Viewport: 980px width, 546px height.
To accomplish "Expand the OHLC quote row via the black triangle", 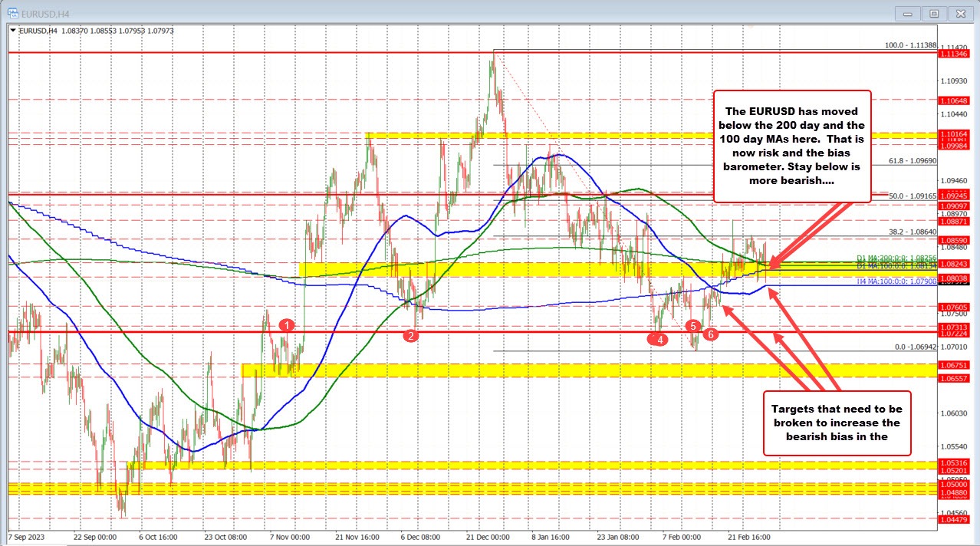I will pyautogui.click(x=14, y=29).
